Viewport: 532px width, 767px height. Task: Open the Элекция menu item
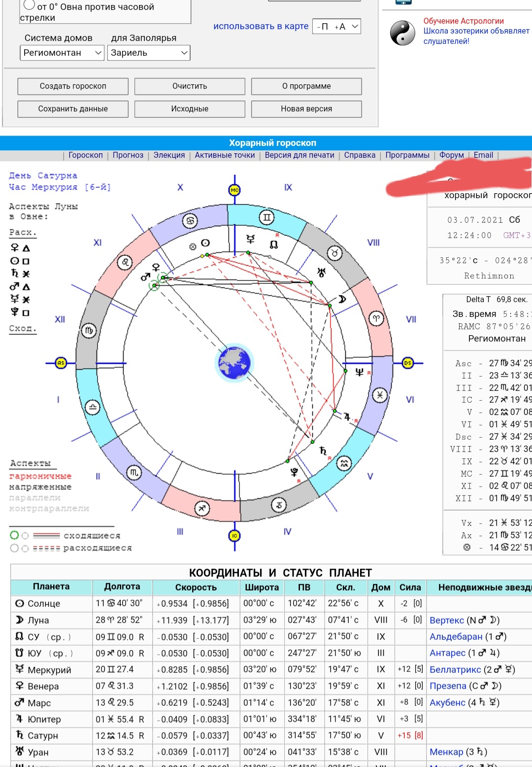coord(169,155)
